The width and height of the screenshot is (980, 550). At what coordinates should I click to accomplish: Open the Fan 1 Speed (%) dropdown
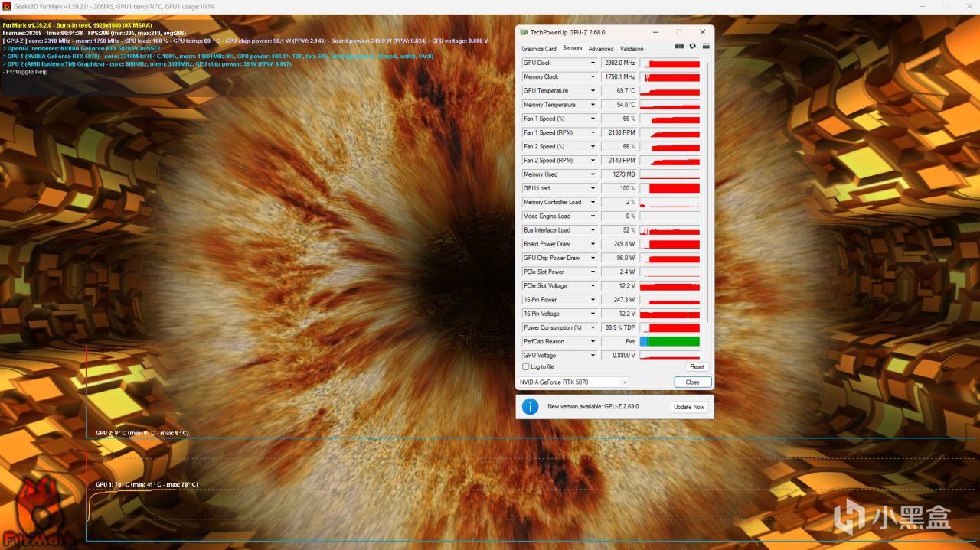[x=593, y=119]
